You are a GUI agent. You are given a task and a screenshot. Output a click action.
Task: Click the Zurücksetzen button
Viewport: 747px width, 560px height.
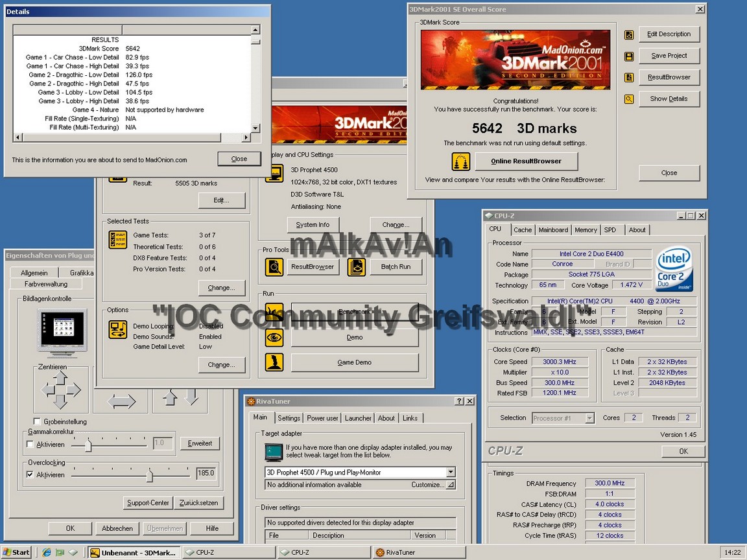(x=198, y=503)
